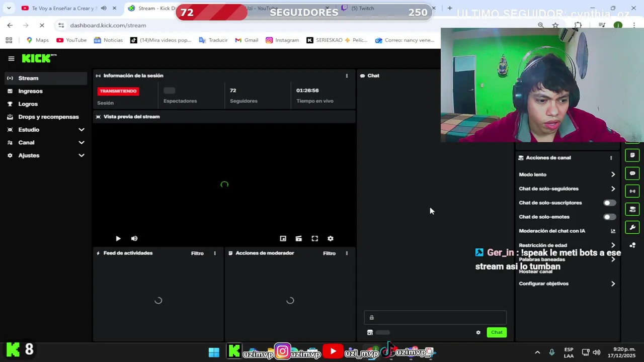Bookmark this page with the star icon
Screen dimensions: 644x362
[555, 25]
